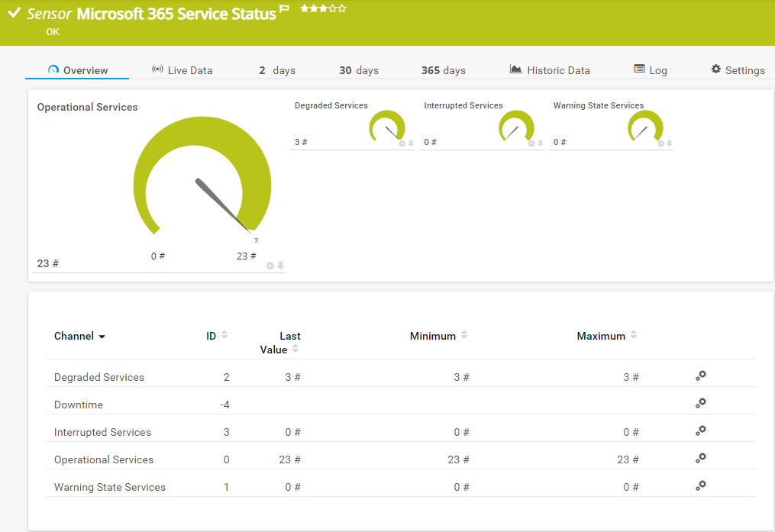Open gear settings on Operational Services gauge

pyautogui.click(x=270, y=266)
